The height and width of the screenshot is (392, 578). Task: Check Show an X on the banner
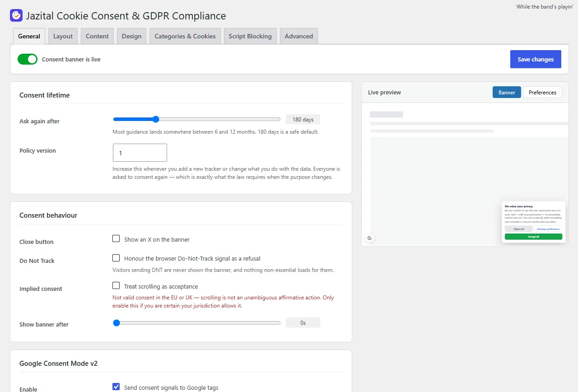(116, 238)
